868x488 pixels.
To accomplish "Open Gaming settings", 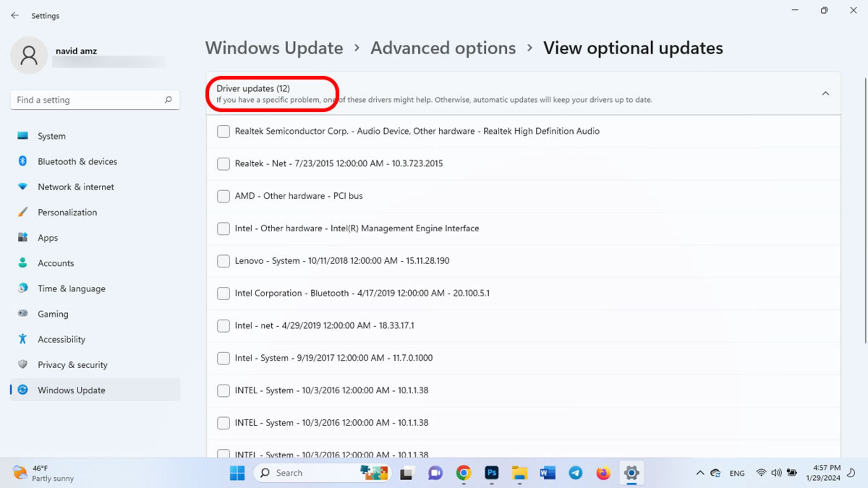I will 95,314.
